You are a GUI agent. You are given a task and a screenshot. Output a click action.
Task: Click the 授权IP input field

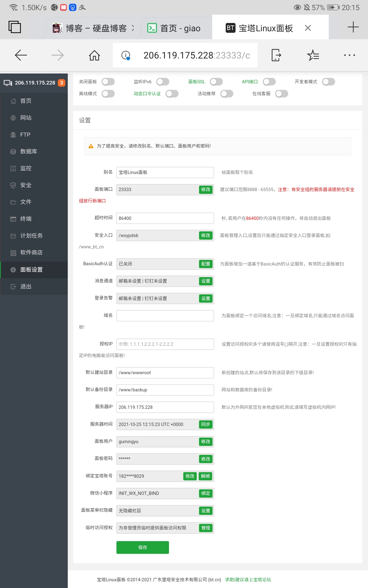click(x=165, y=344)
